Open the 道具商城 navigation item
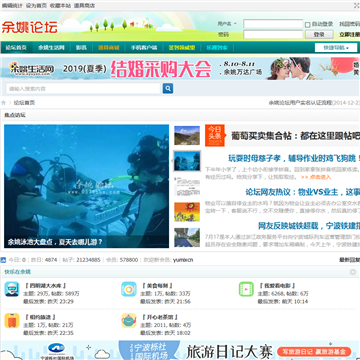The height and width of the screenshot is (360, 360). (109, 47)
